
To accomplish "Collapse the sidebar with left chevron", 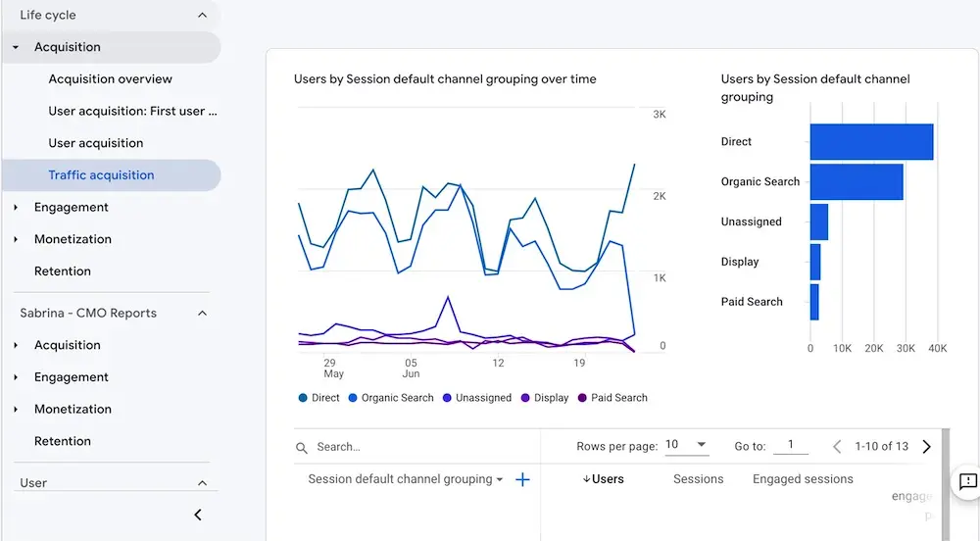I will tap(198, 515).
